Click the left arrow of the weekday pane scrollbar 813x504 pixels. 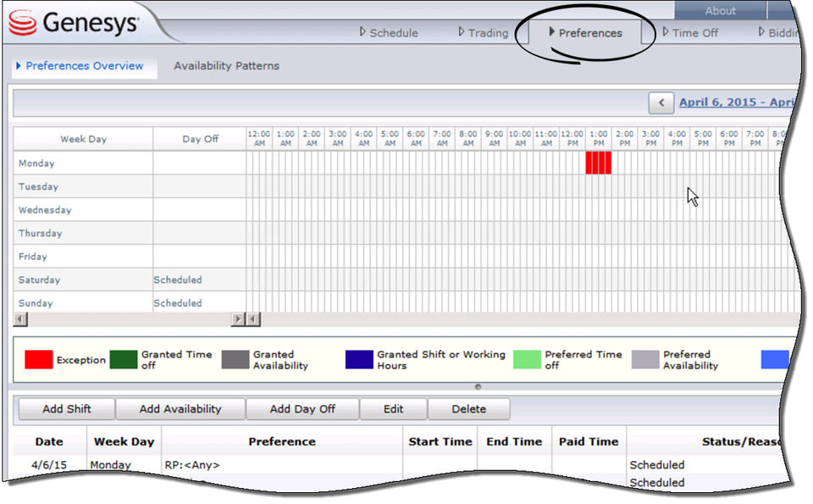pos(20,319)
